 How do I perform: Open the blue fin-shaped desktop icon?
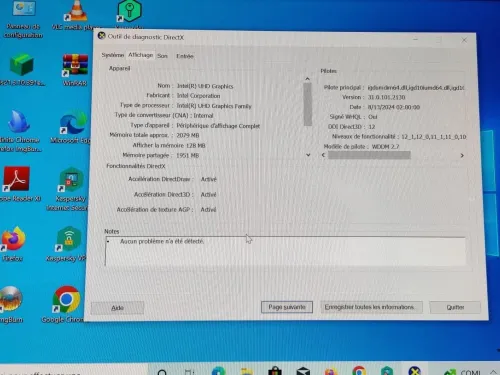(19, 131)
